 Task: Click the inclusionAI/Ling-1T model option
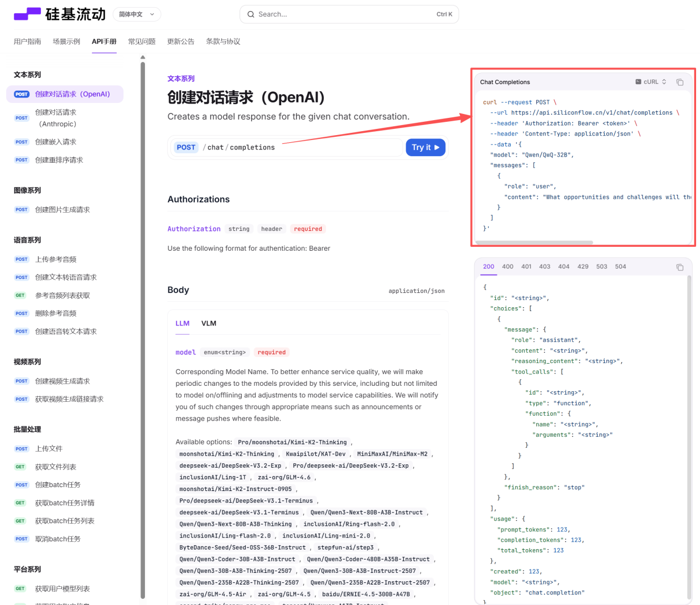click(213, 478)
